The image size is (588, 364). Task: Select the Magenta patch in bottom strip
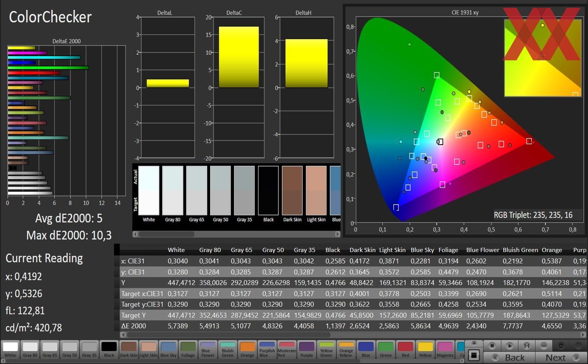tap(445, 349)
